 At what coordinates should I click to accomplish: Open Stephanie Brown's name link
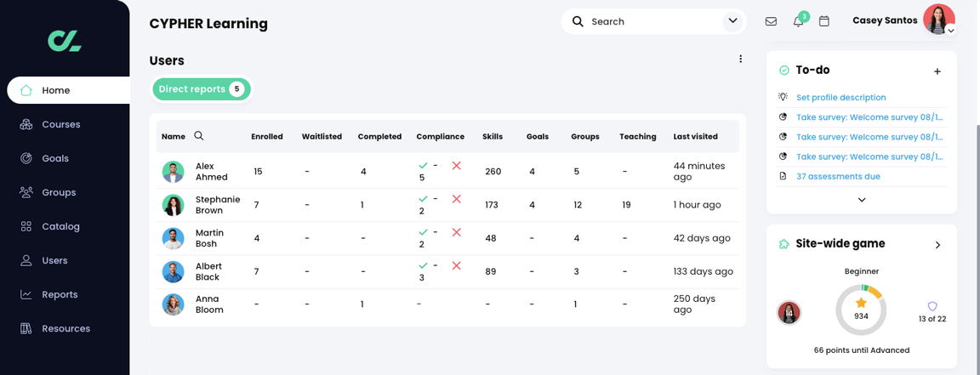(218, 205)
